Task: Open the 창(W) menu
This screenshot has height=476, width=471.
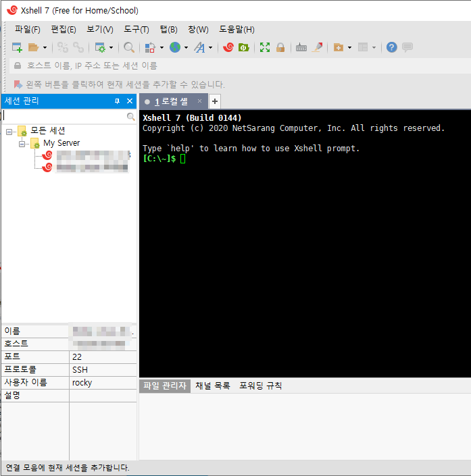Action: click(x=198, y=30)
